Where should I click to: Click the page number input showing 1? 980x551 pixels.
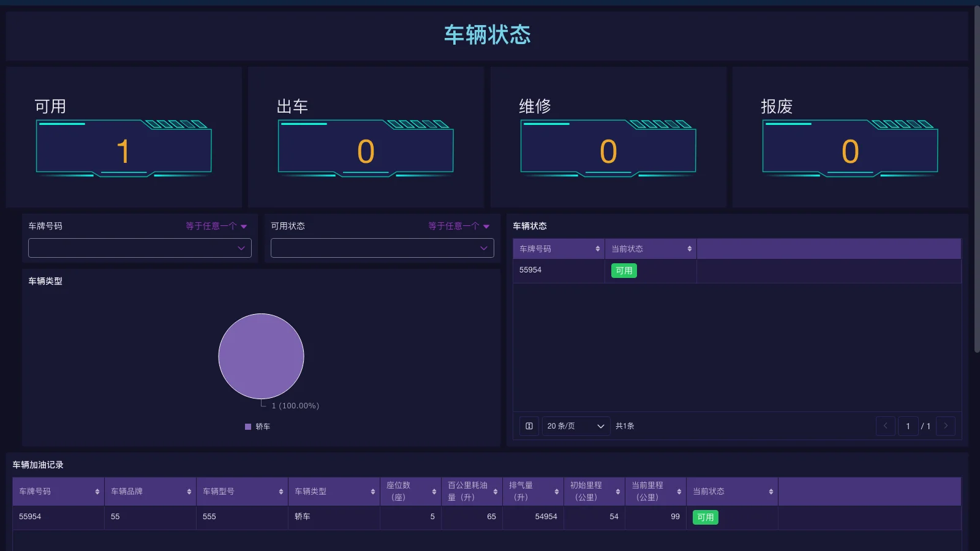coord(908,426)
